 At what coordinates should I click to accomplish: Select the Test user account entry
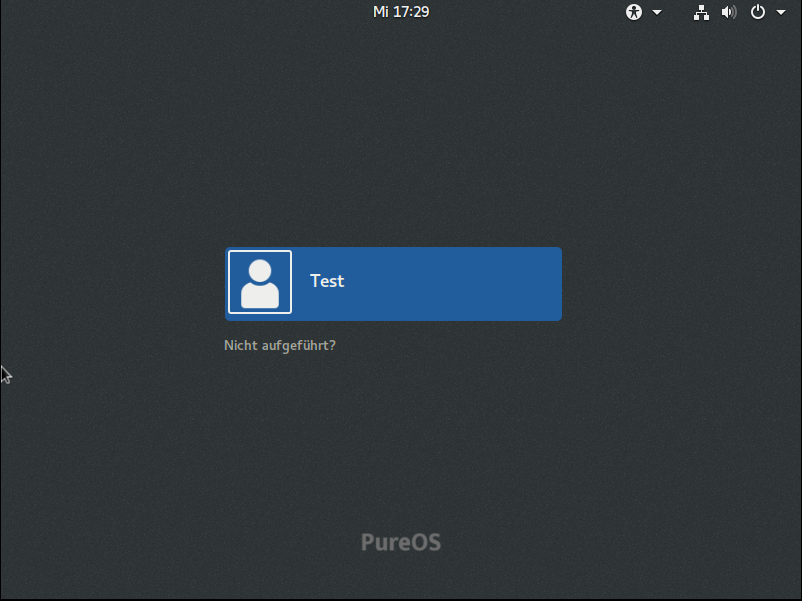coord(393,284)
